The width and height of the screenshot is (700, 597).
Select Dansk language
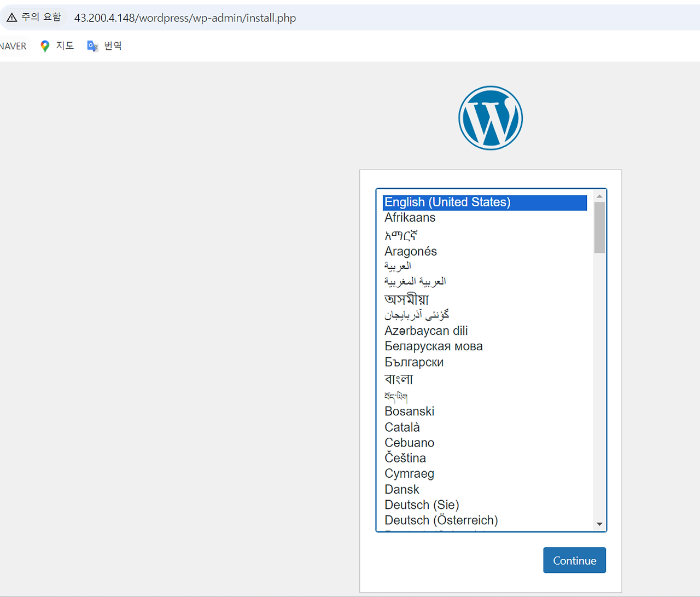(485, 490)
